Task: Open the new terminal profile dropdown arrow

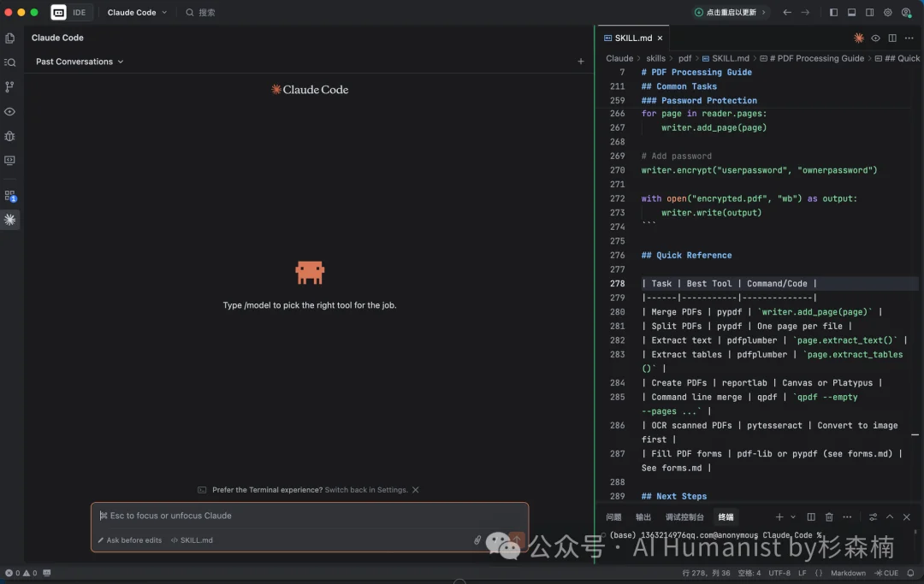Action: pos(793,517)
